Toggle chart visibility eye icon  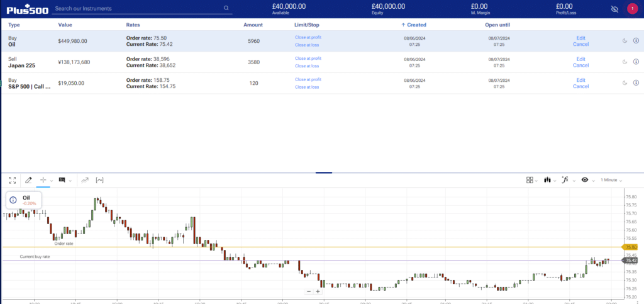(585, 180)
